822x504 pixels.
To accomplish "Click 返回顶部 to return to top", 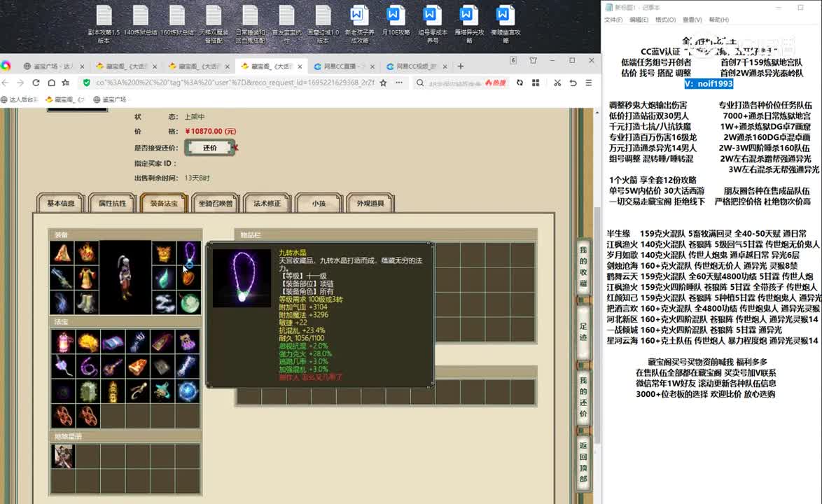I will tap(583, 462).
